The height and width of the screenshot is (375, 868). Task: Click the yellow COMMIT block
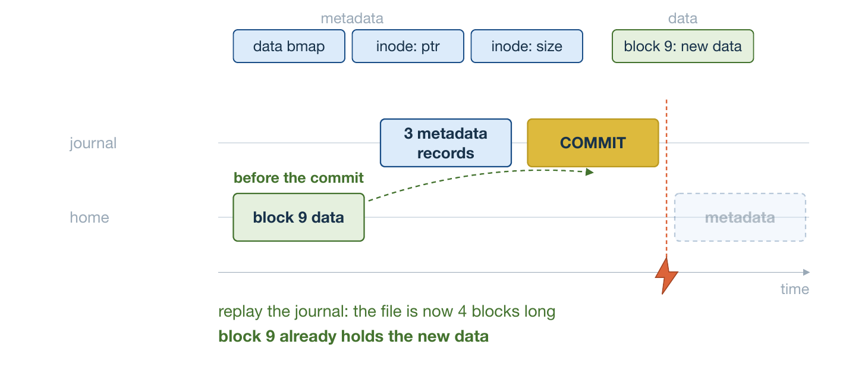pos(593,143)
